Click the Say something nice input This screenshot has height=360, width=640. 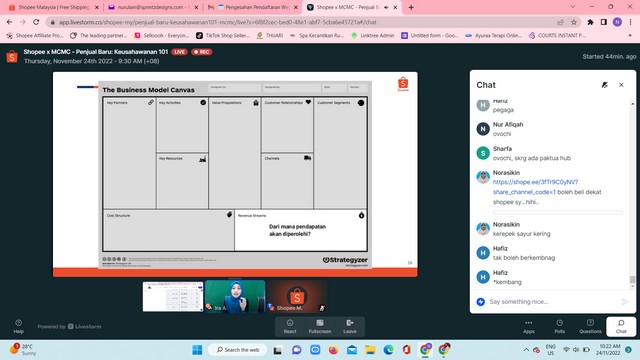[x=552, y=302]
